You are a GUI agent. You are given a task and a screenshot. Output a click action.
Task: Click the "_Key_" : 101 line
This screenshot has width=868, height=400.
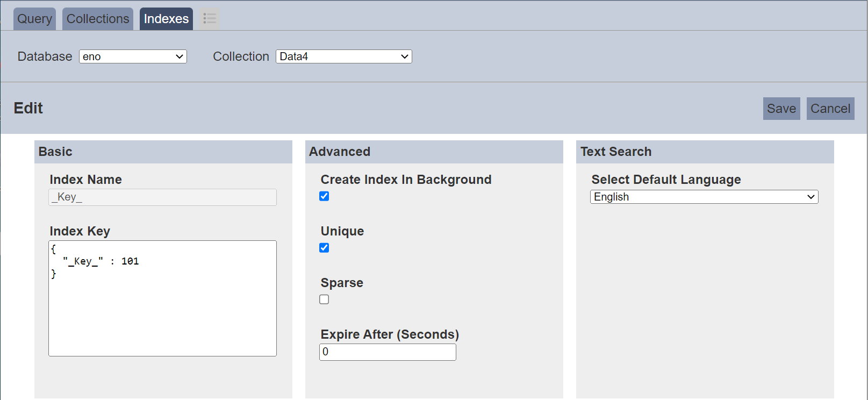coord(101,261)
